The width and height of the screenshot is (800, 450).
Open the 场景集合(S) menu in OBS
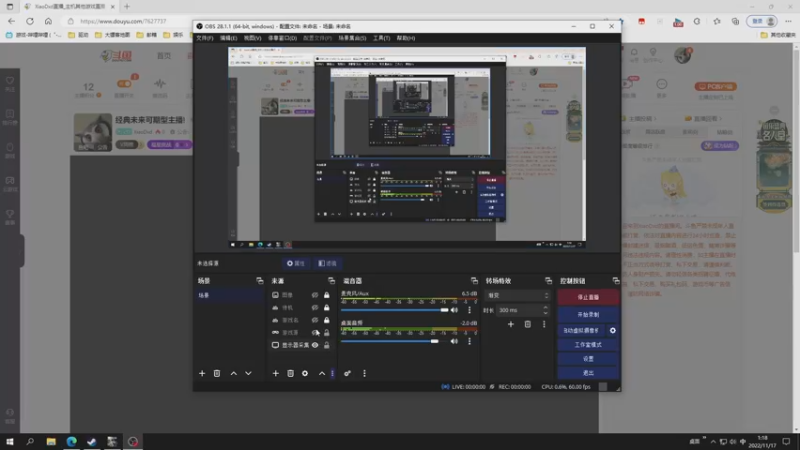tap(352, 38)
